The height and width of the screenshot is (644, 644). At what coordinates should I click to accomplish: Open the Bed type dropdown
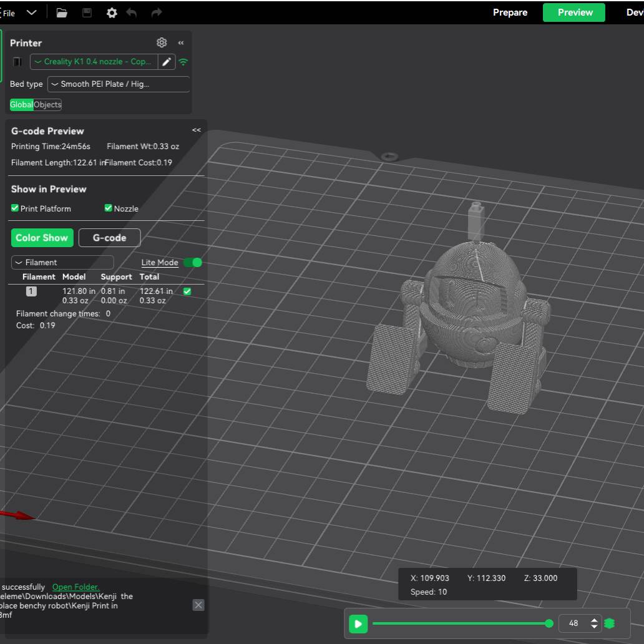(119, 84)
